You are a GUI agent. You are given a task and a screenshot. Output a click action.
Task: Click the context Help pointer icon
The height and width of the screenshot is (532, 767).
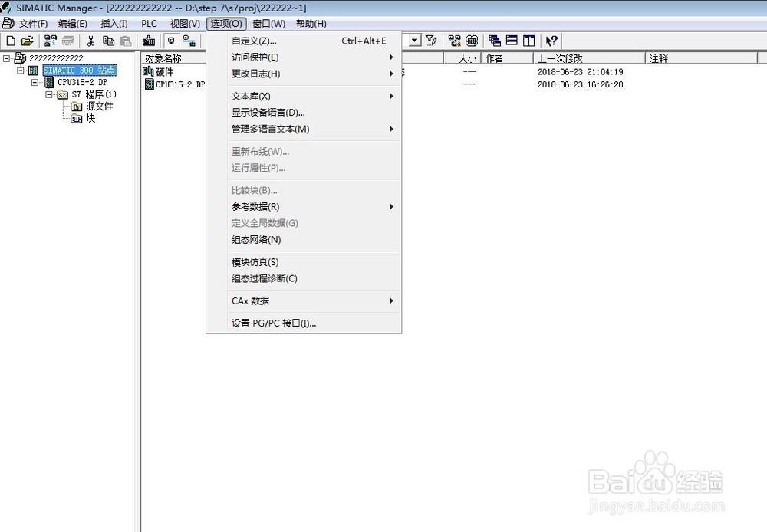click(x=551, y=41)
